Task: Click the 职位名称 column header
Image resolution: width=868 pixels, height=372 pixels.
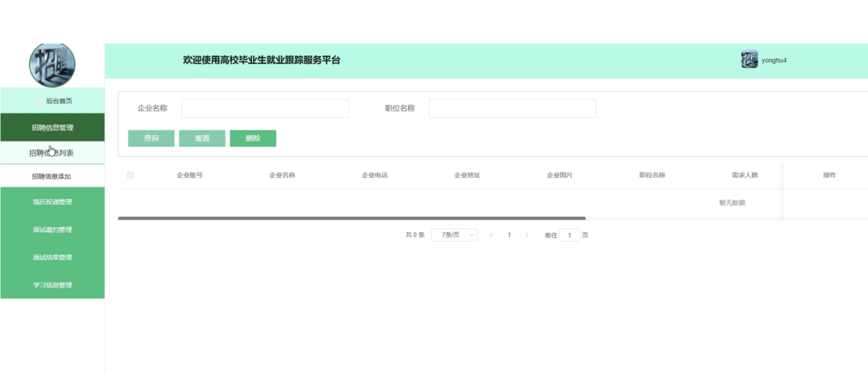Action: pyautogui.click(x=652, y=176)
